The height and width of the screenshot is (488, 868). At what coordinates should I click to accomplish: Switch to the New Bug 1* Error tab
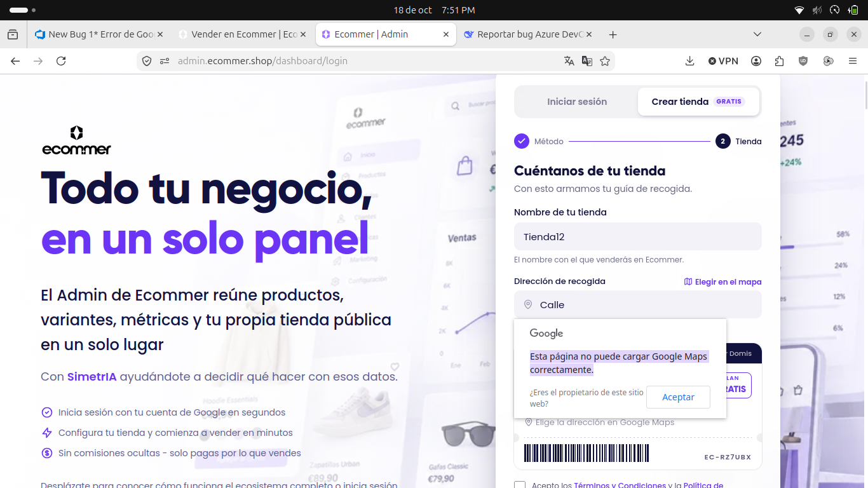pyautogui.click(x=99, y=34)
